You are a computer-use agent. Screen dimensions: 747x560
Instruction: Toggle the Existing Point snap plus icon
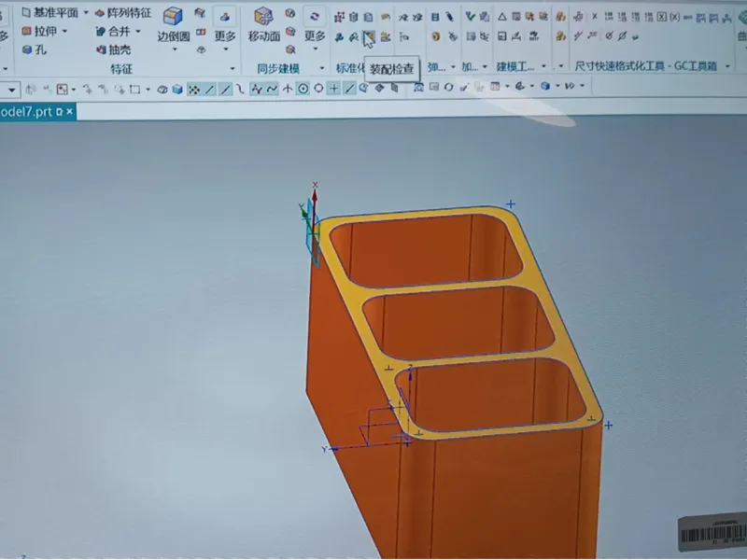(x=334, y=89)
